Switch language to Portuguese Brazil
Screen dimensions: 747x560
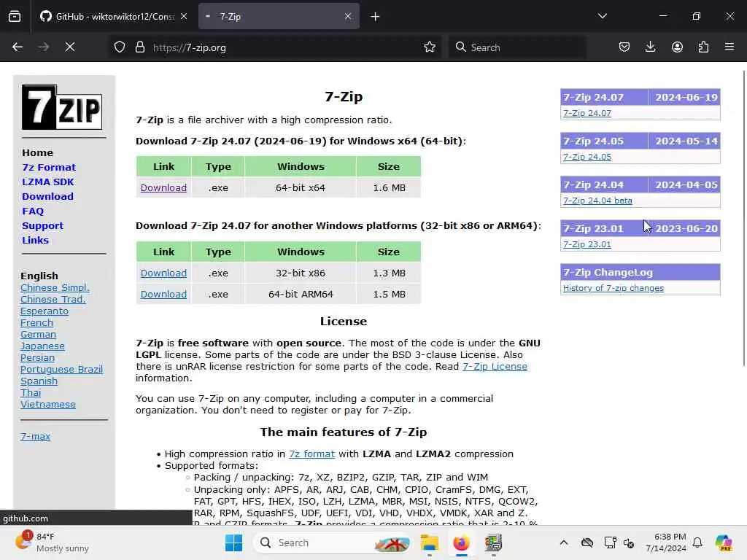(61, 370)
